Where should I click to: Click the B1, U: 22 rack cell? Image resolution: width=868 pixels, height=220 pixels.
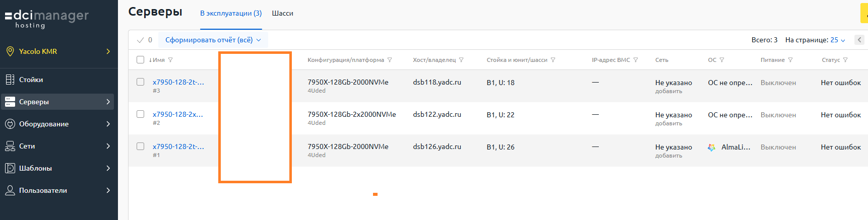pyautogui.click(x=501, y=115)
